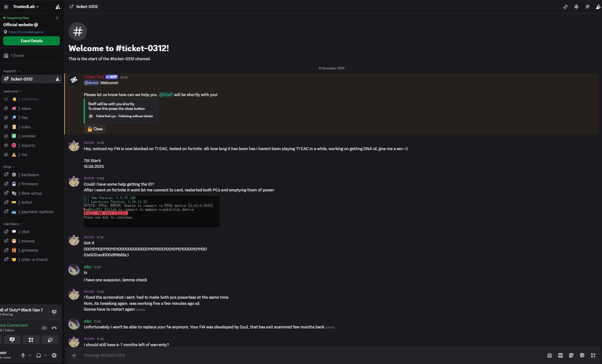The height and width of the screenshot is (364, 602).
Task: Mute your microphone
Action: [23, 356]
